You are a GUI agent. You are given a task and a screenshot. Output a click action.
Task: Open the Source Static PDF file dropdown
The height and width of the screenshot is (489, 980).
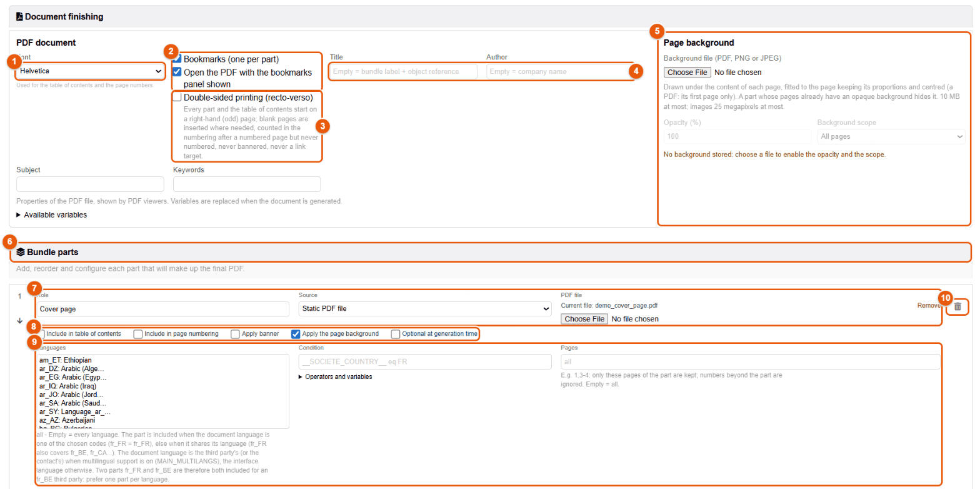click(x=425, y=309)
